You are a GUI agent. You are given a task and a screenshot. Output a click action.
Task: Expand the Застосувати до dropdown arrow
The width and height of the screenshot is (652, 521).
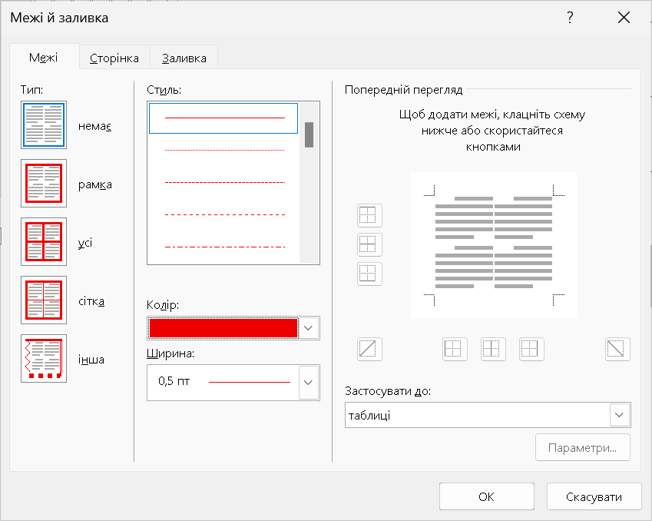pos(619,415)
